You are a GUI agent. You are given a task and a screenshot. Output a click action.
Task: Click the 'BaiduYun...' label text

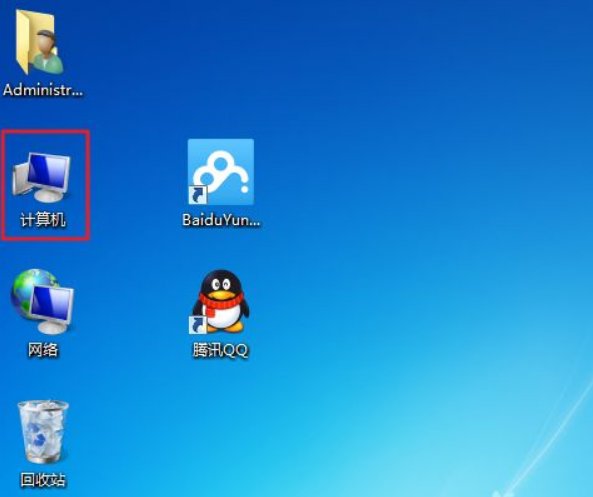click(x=221, y=220)
